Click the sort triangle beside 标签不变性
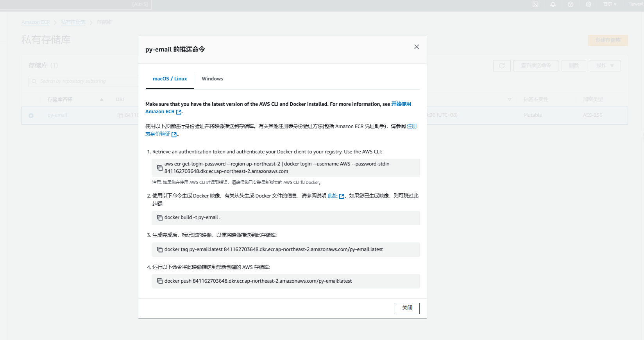This screenshot has height=340, width=644. click(510, 100)
